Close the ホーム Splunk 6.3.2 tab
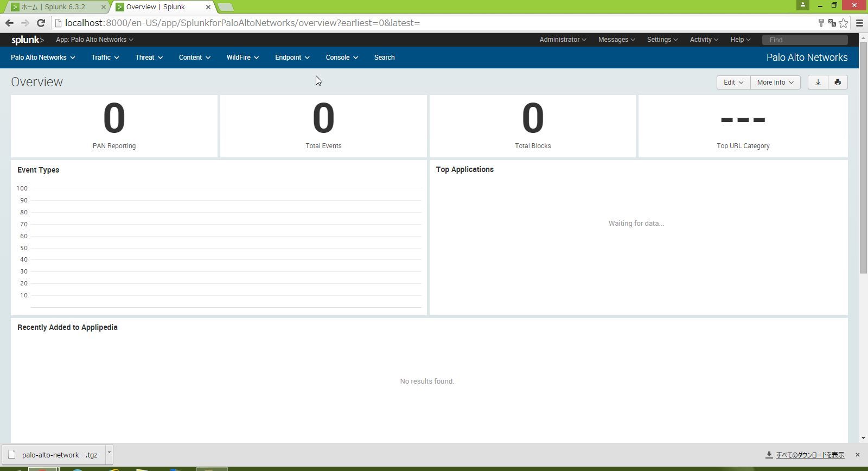This screenshot has width=868, height=471. click(x=103, y=7)
